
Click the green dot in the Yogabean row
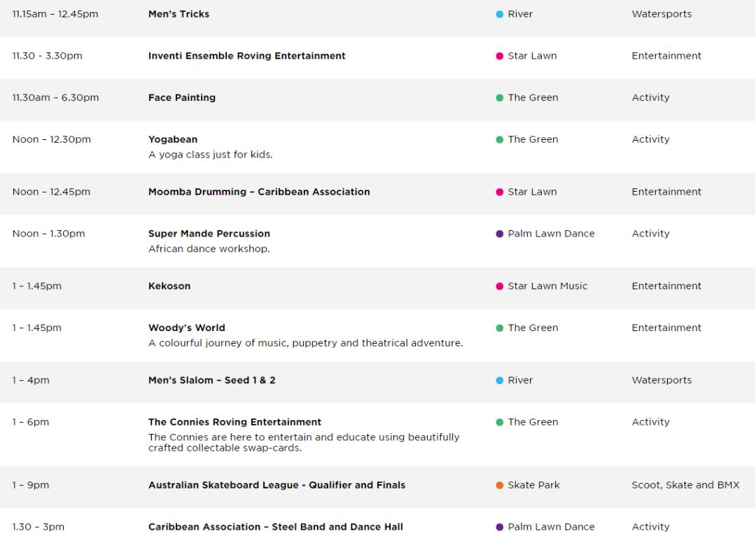[500, 140]
